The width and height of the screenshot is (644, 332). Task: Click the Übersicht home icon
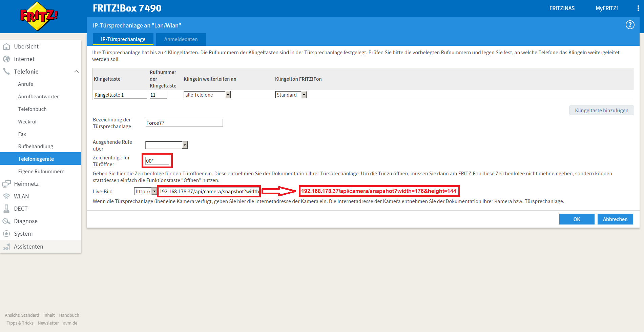[6, 46]
